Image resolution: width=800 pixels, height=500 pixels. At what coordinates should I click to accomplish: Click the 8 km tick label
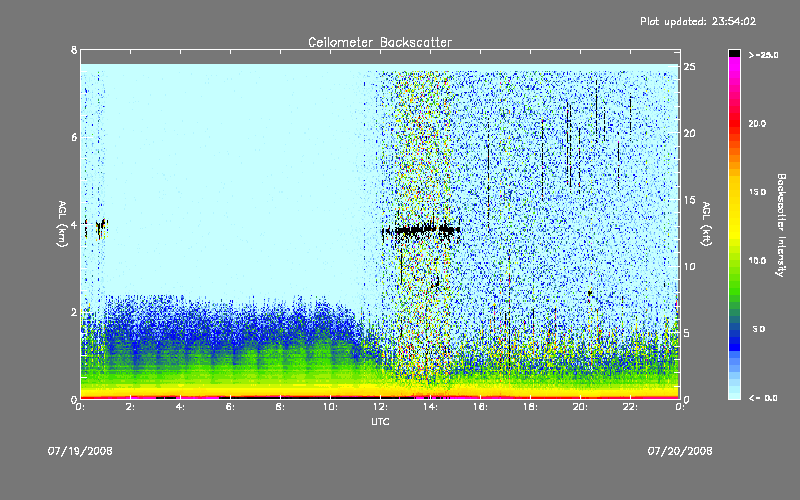click(74, 50)
